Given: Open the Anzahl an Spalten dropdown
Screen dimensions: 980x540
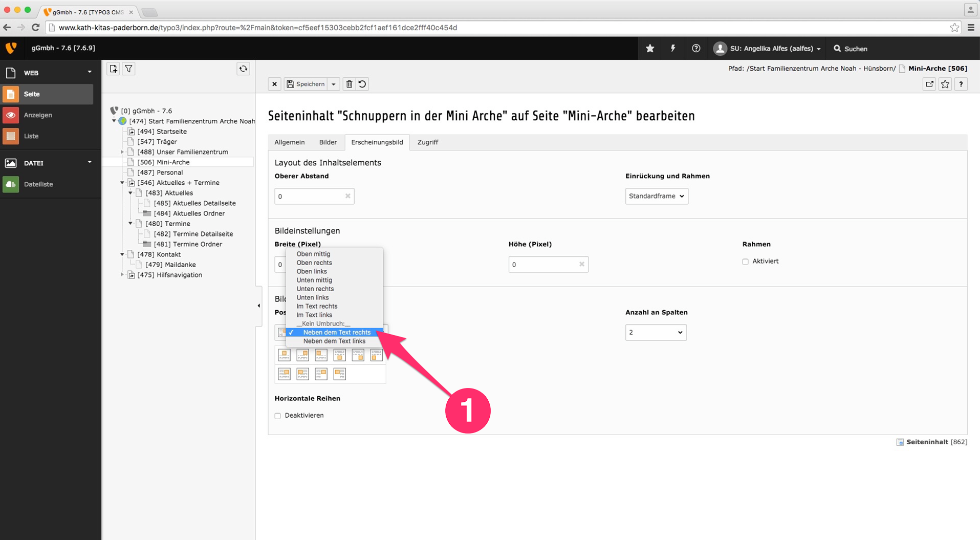Looking at the screenshot, I should click(656, 333).
